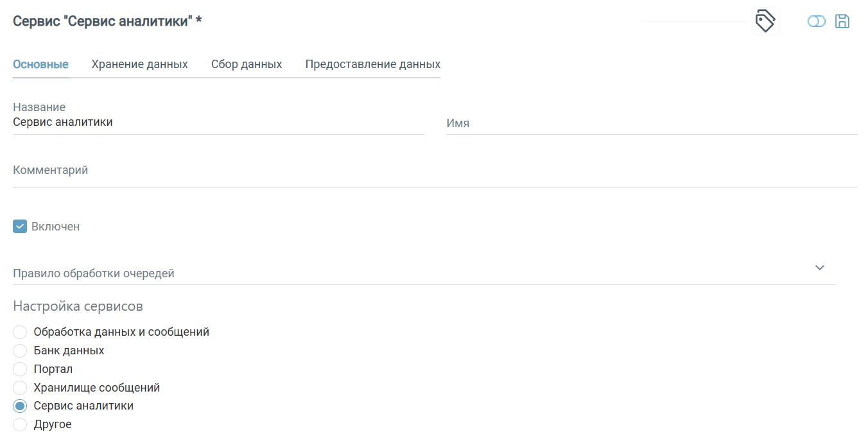
Task: Go to the Предоставление данных tab
Action: [x=372, y=64]
